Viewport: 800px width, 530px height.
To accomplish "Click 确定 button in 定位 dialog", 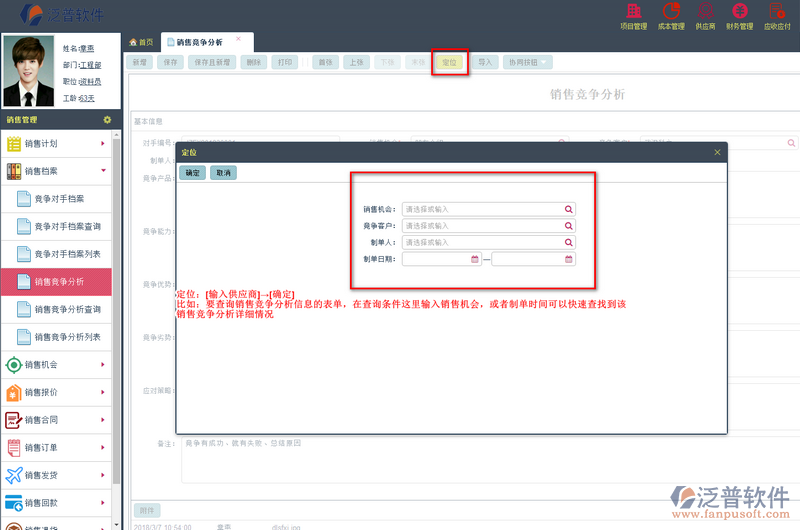I will coord(193,173).
